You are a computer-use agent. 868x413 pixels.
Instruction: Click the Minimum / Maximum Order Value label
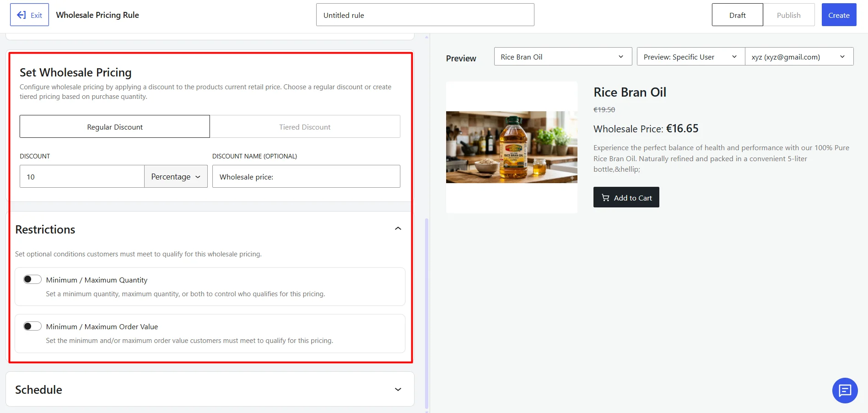point(102,326)
